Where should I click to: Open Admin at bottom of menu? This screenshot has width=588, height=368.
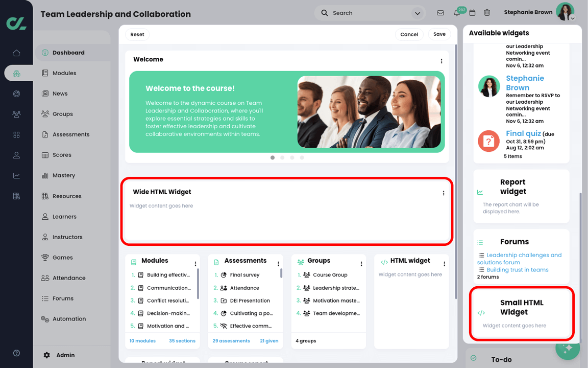coord(59,355)
